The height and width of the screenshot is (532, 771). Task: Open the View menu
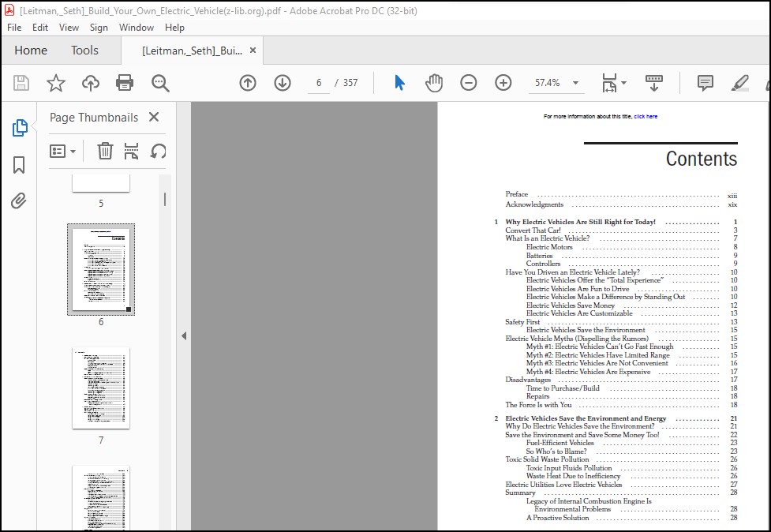point(69,28)
